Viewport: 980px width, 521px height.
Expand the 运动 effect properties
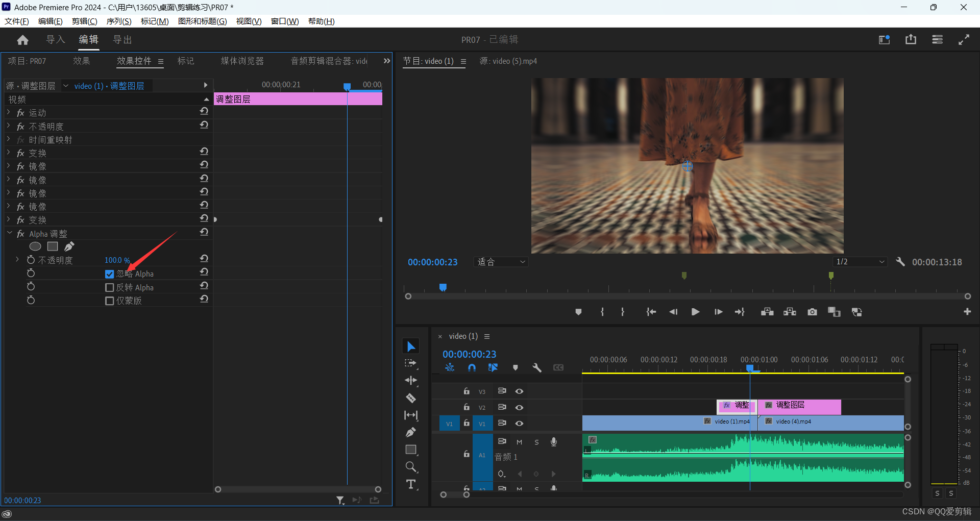[9, 112]
